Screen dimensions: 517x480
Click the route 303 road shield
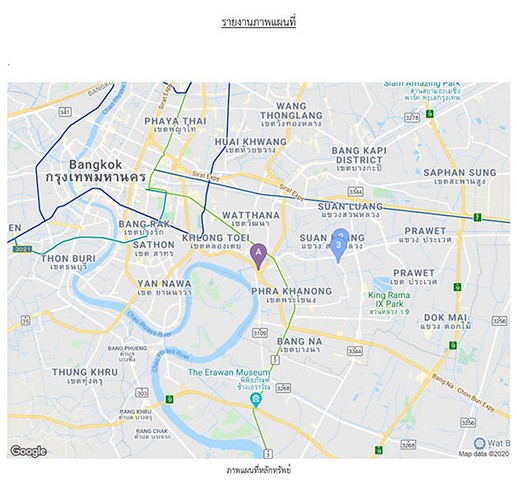[142, 393]
